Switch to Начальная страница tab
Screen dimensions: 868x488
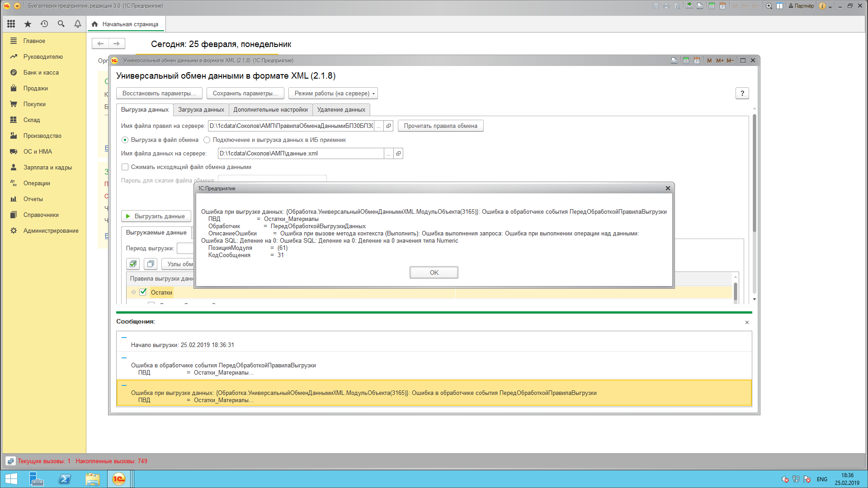click(126, 24)
